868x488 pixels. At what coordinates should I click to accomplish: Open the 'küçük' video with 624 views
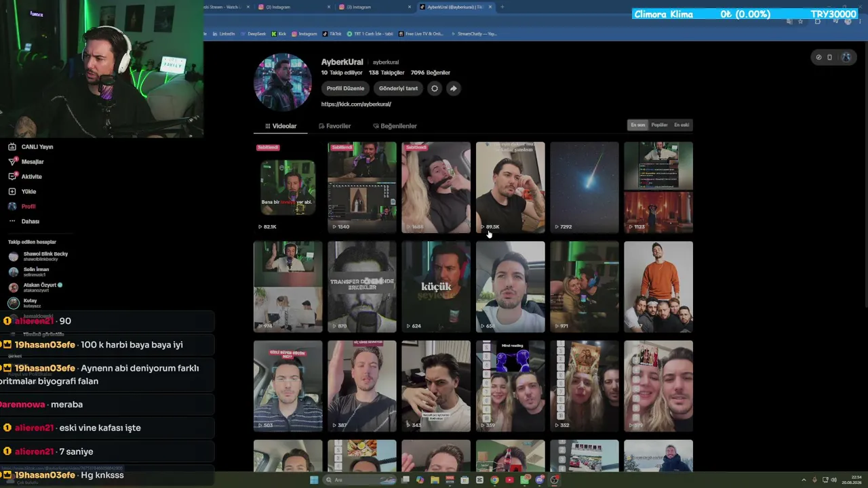[x=436, y=287]
